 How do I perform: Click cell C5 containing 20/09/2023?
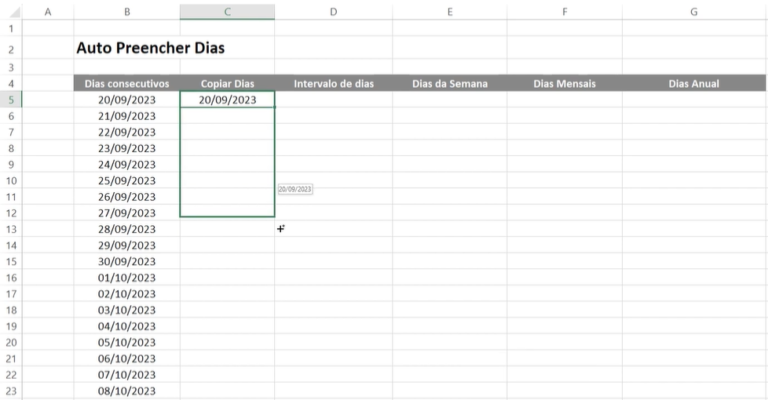click(x=227, y=100)
